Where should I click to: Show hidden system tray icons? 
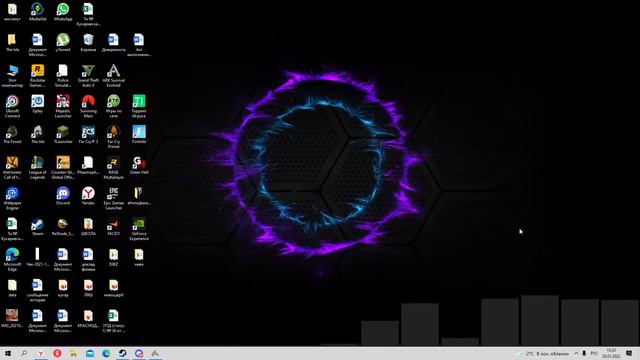[x=576, y=353]
